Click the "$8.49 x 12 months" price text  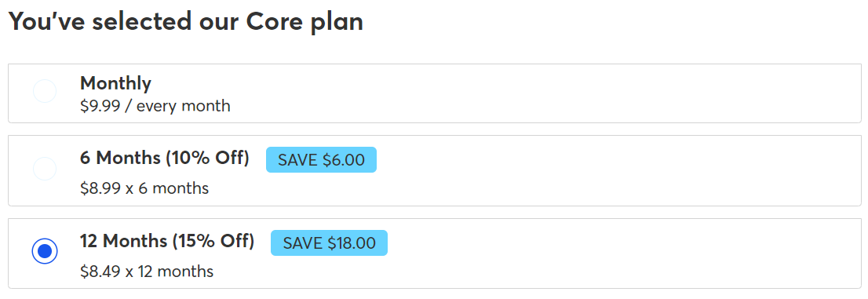[x=147, y=272]
